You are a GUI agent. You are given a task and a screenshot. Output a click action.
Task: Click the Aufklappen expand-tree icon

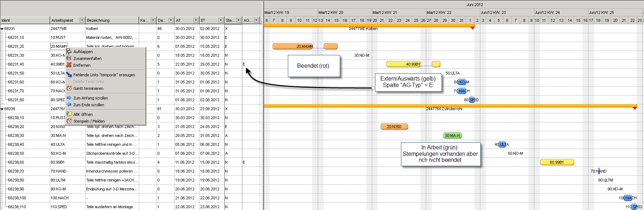(69, 52)
